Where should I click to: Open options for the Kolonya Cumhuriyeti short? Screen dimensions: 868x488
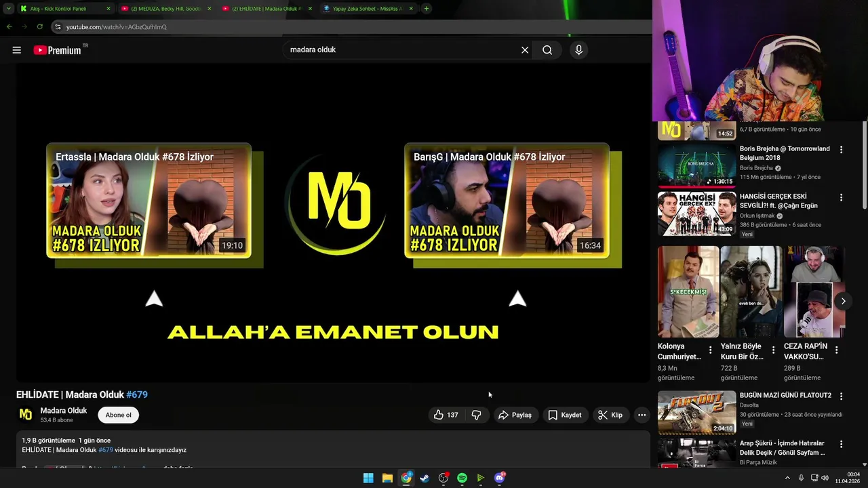710,350
